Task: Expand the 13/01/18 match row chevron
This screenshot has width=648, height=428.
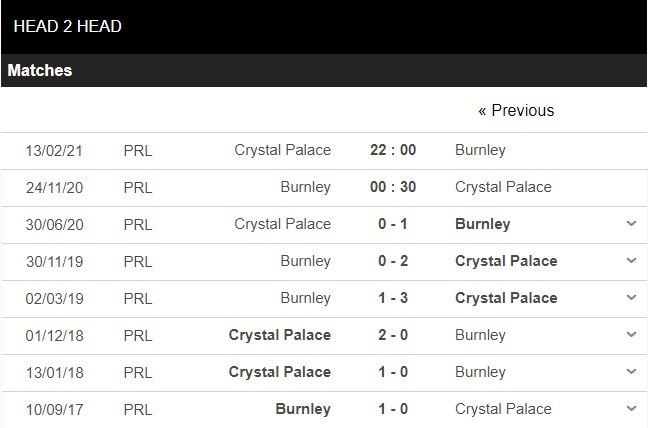Action: tap(631, 372)
